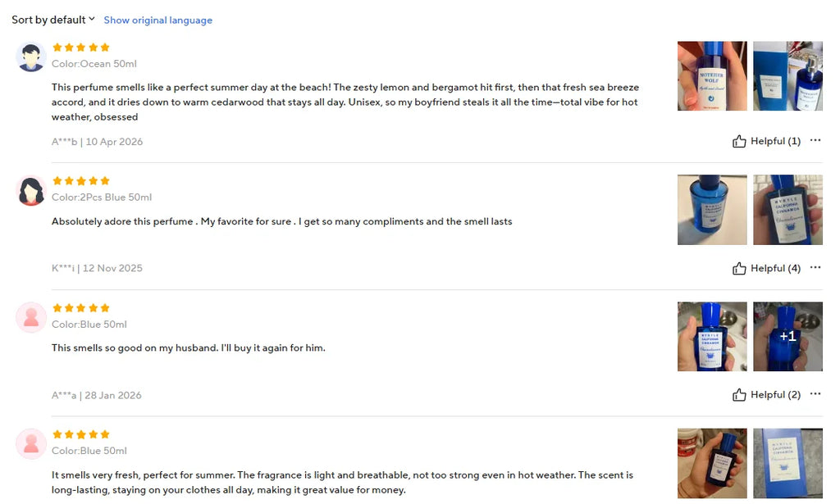Click A***a's pink default avatar
840x504 pixels.
[x=31, y=317]
